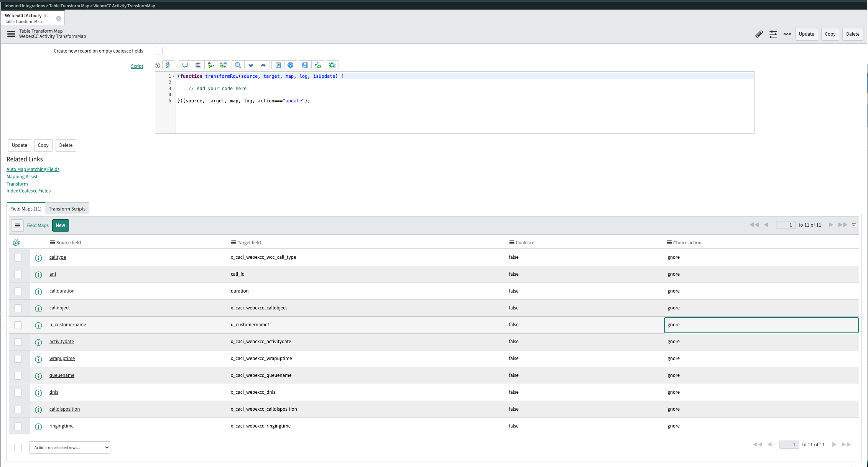Select the ani row checkbox
Viewport: 868px width, 467px height.
[x=18, y=275]
